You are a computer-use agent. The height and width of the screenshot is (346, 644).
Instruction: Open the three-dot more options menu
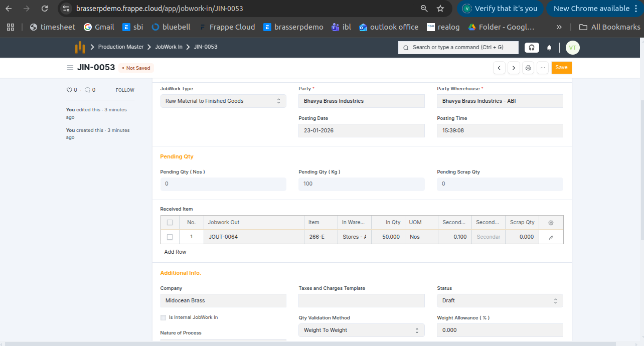tap(542, 68)
